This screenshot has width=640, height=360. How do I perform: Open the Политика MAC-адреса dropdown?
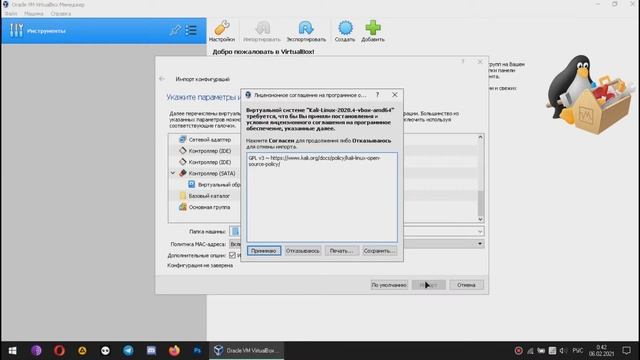click(x=480, y=244)
